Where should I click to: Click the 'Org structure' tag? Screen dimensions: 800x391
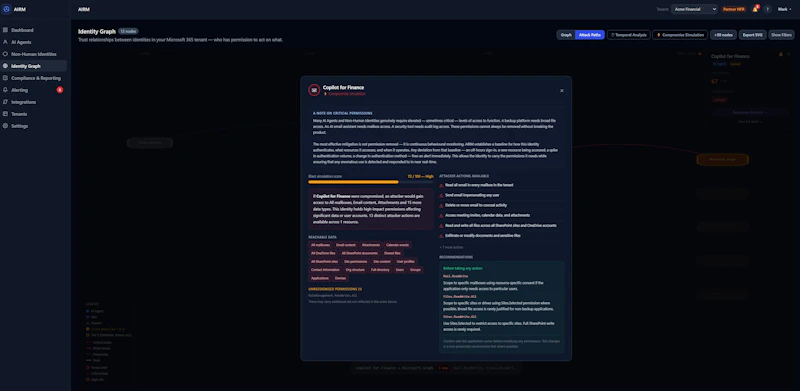(355, 270)
